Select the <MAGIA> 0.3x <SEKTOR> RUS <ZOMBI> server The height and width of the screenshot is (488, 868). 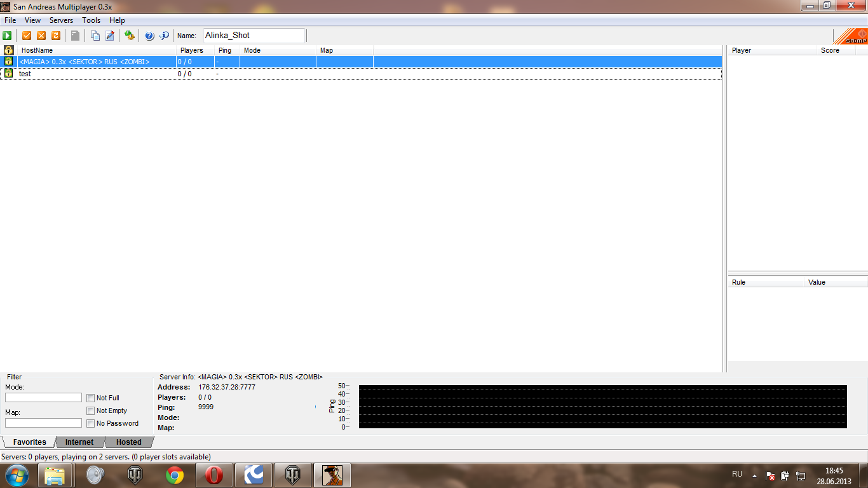tap(361, 62)
